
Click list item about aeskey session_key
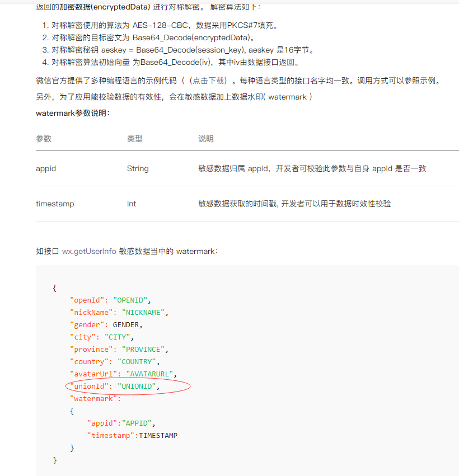(x=178, y=50)
